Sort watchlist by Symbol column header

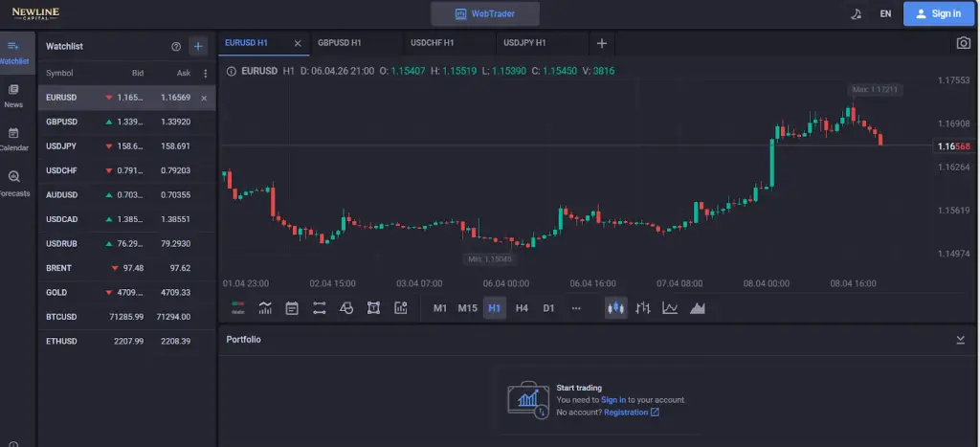(59, 73)
